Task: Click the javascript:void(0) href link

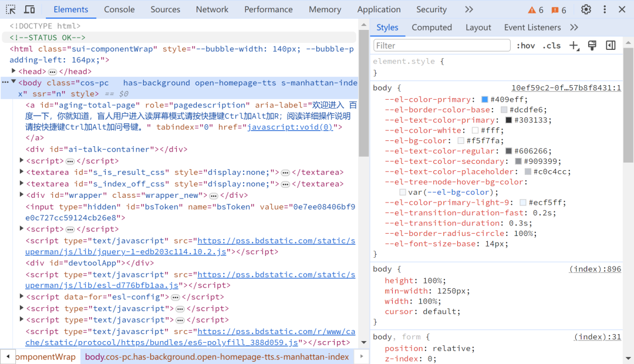Action: [x=290, y=127]
